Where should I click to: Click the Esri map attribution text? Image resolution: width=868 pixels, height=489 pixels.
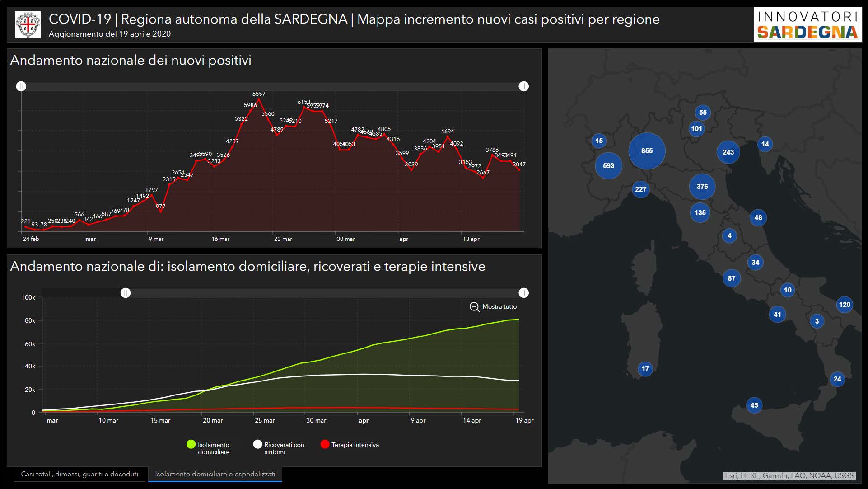pyautogui.click(x=789, y=475)
